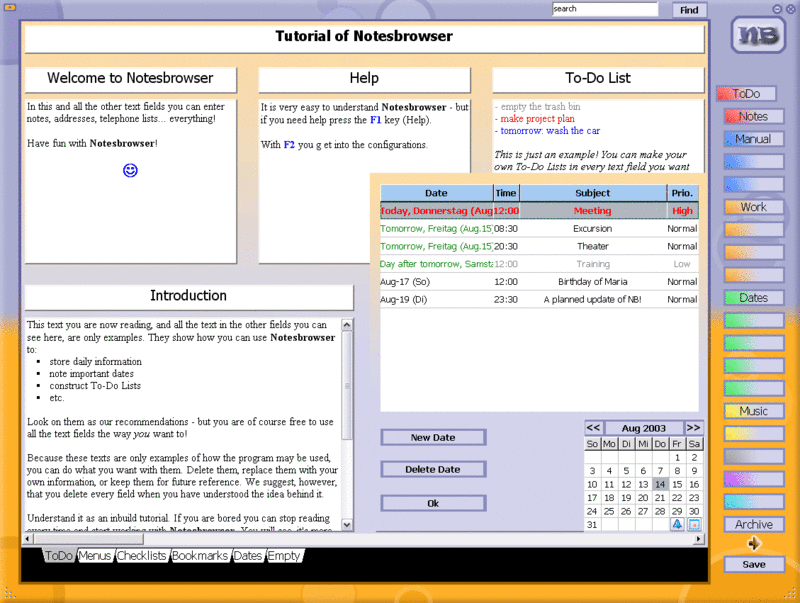Image resolution: width=800 pixels, height=603 pixels.
Task: Switch to the Empty page tab
Action: [x=284, y=556]
